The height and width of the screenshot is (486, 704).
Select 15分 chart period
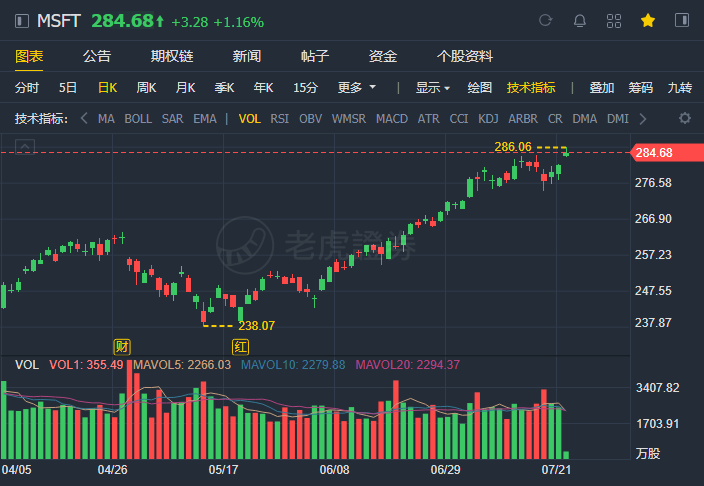305,88
